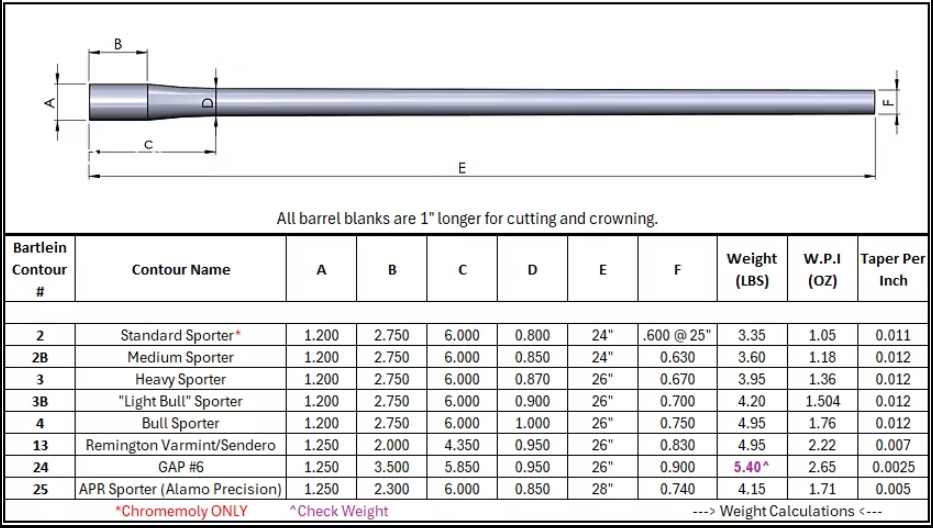Viewport: 933px width, 528px height.
Task: Click the 'A' table column header
Action: [x=321, y=270]
